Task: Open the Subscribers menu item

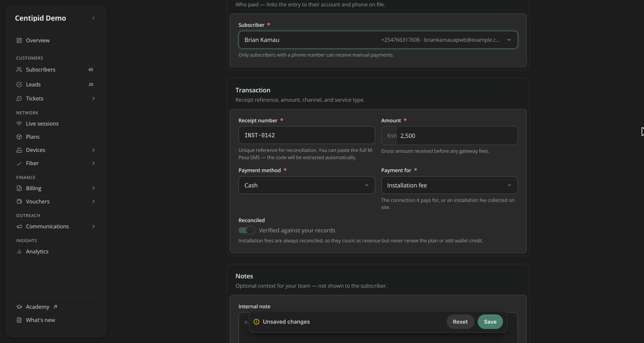Action: pos(56,69)
